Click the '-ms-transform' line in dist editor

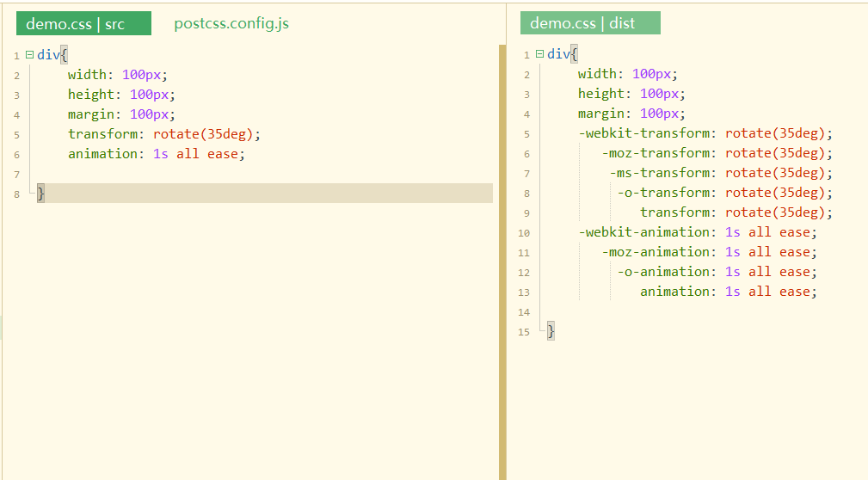coord(721,173)
